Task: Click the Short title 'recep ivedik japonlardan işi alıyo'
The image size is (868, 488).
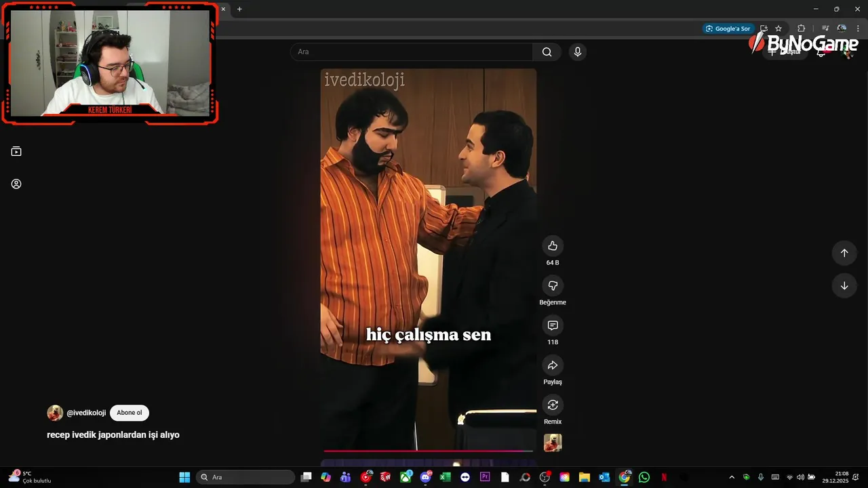Action: point(113,434)
